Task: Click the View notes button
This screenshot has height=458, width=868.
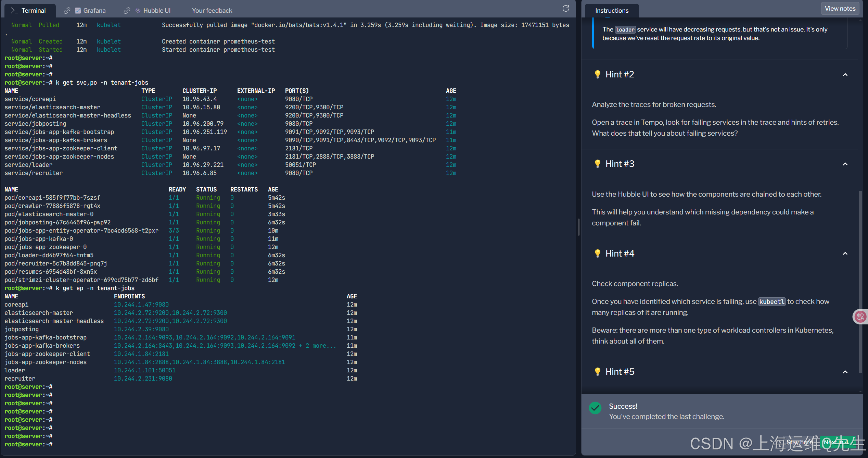Action: 840,9
